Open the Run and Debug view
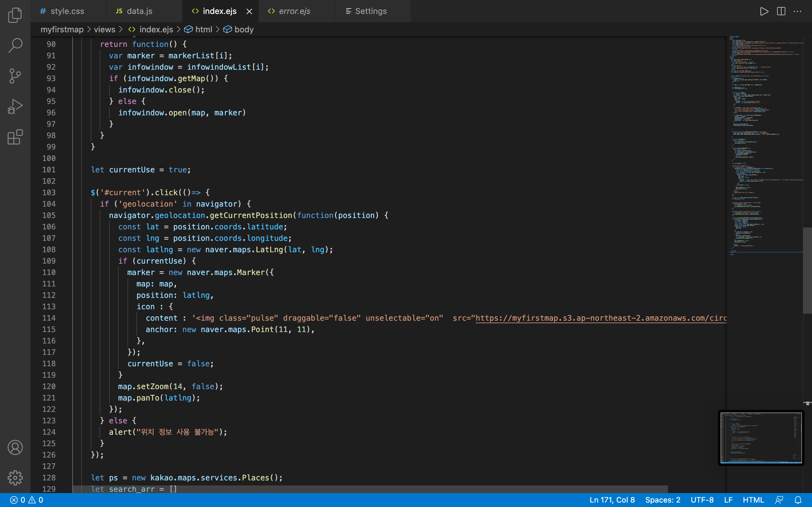 point(15,107)
